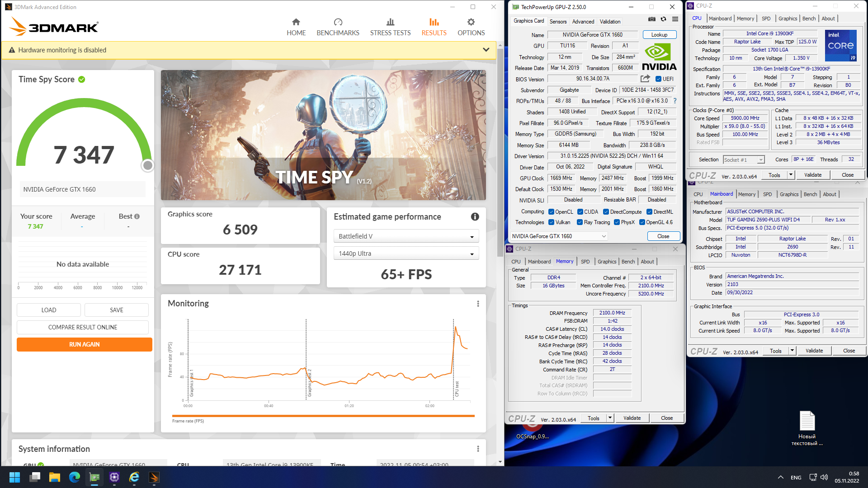Click the system clock in the taskbar
Image resolution: width=868 pixels, height=488 pixels.
[x=847, y=477]
